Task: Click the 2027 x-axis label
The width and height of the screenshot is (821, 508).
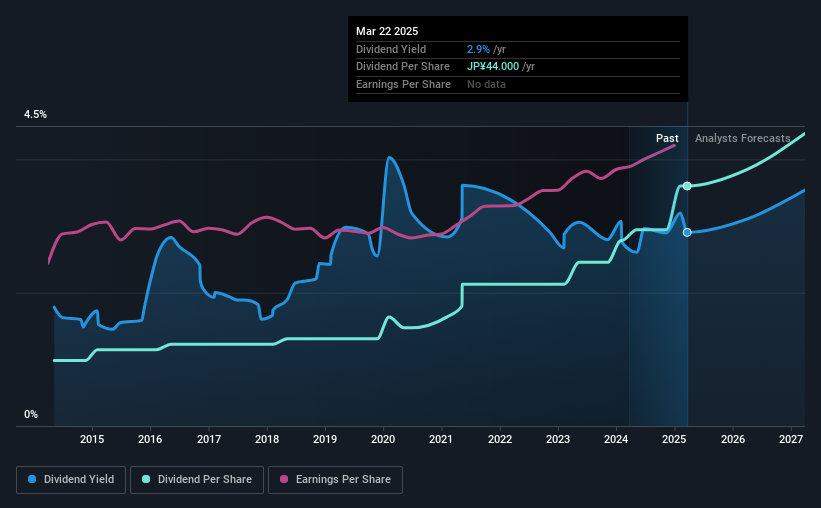Action: point(791,439)
